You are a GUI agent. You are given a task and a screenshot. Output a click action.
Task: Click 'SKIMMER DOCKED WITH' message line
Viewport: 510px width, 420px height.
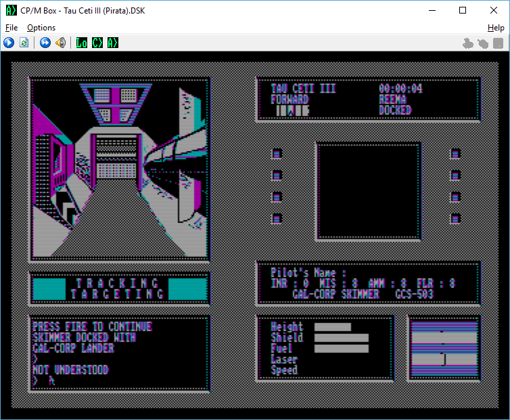(85, 337)
